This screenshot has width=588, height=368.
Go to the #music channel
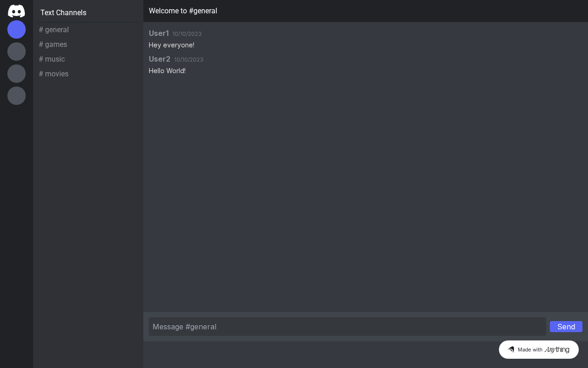click(52, 59)
